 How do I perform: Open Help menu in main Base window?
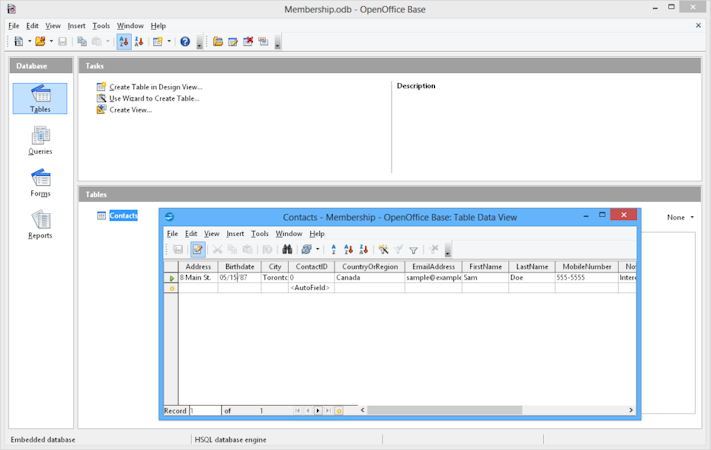coord(158,26)
